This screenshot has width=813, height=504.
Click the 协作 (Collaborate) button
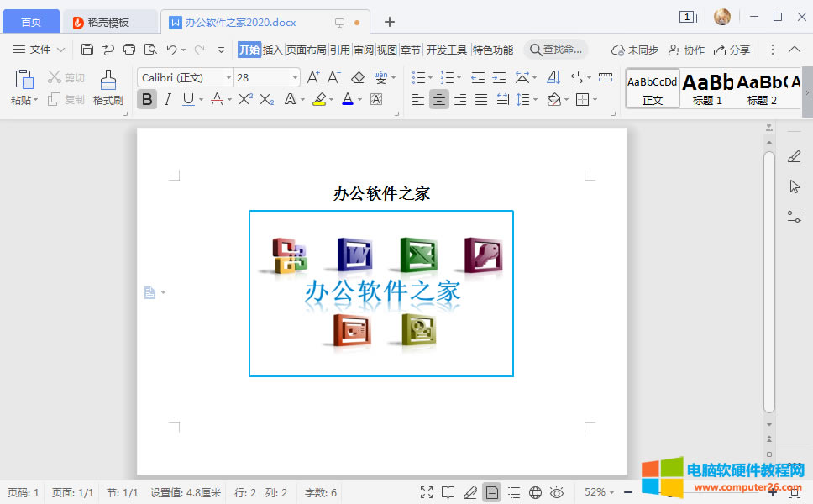pos(686,50)
